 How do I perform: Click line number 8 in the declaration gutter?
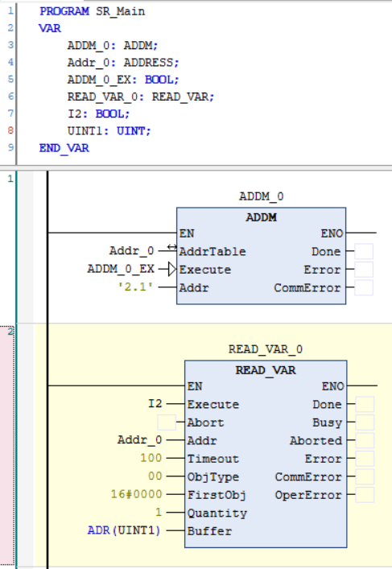(x=10, y=130)
